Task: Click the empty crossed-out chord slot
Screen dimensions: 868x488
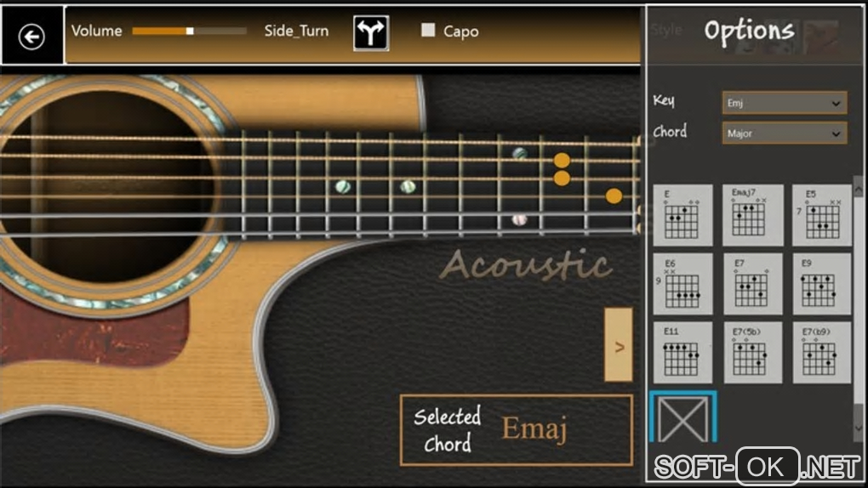Action: point(683,417)
